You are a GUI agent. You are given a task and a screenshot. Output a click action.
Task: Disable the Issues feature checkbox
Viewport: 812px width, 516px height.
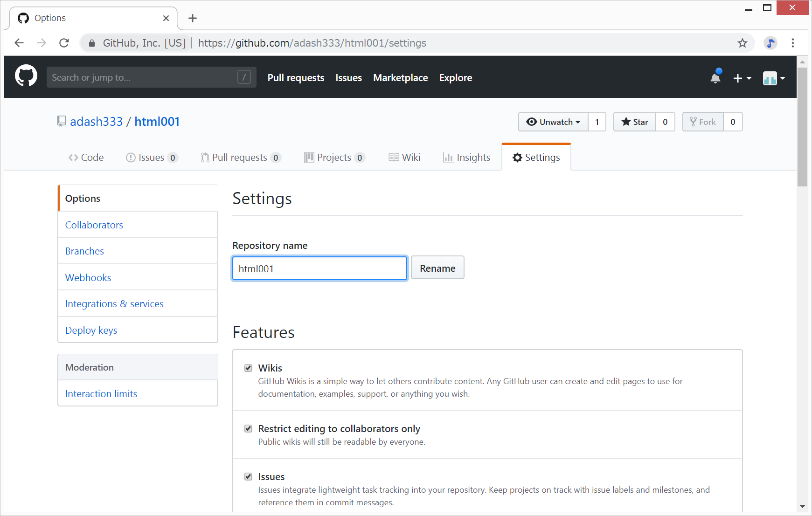[248, 477]
